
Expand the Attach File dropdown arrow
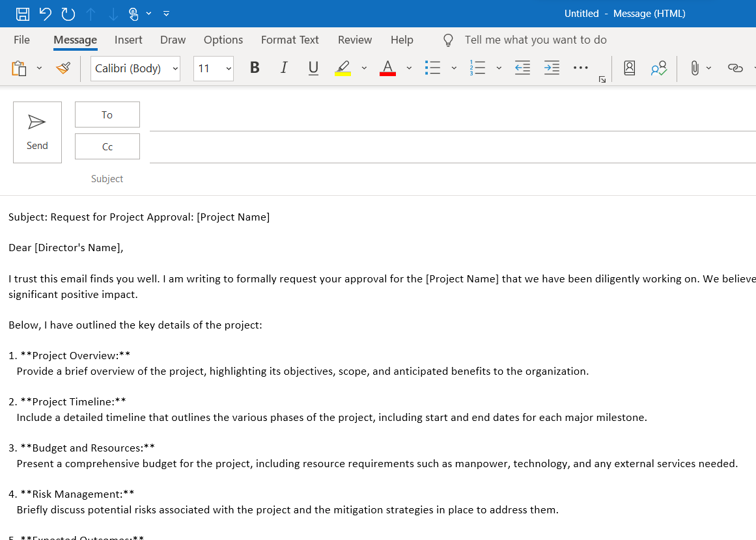[x=708, y=68]
